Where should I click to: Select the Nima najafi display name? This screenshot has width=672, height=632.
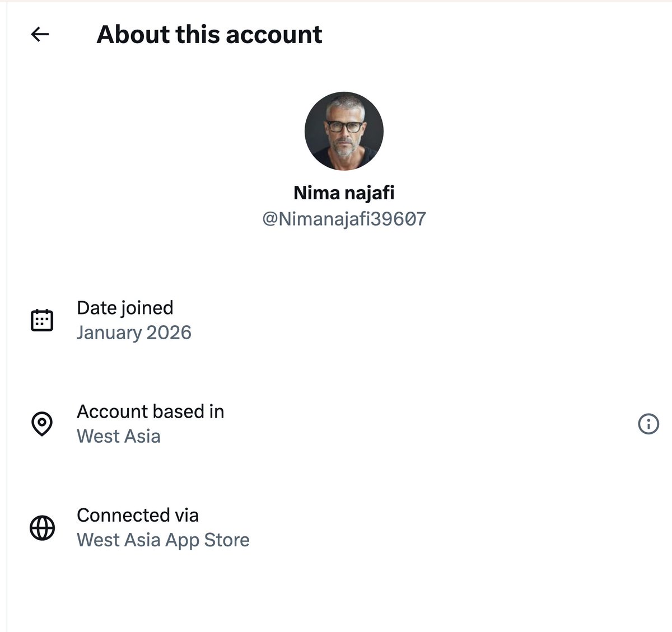(x=344, y=193)
